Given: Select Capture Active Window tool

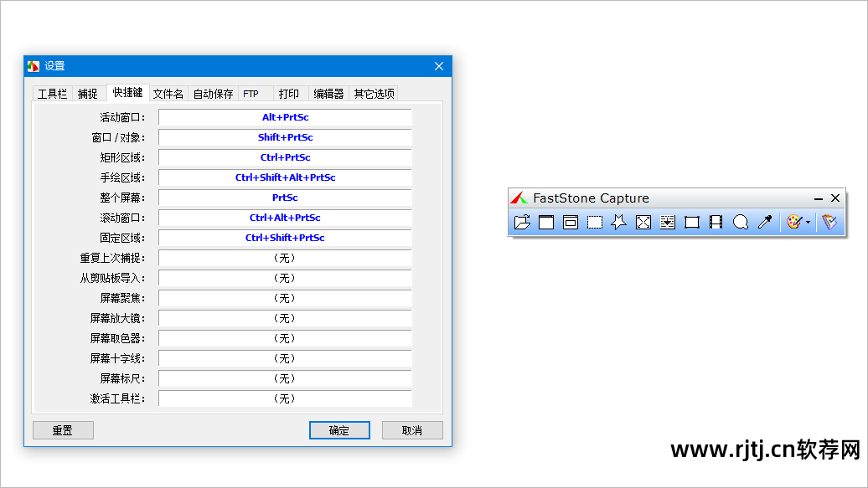Looking at the screenshot, I should coord(546,222).
